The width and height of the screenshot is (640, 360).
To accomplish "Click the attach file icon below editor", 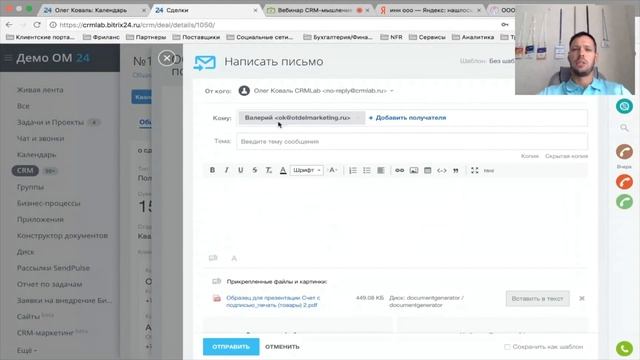I will 213,258.
